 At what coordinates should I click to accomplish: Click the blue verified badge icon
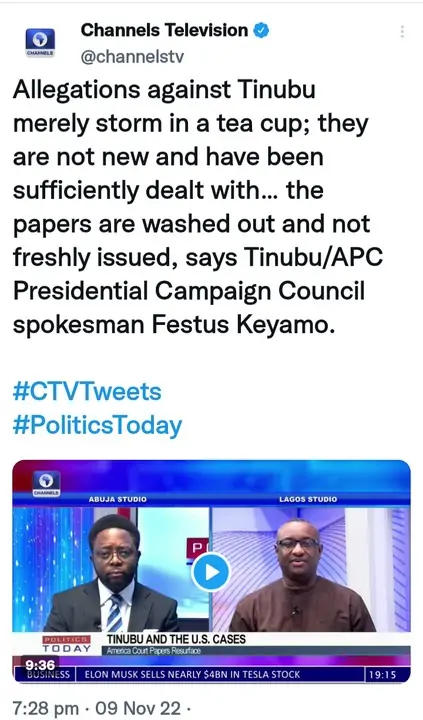262,31
